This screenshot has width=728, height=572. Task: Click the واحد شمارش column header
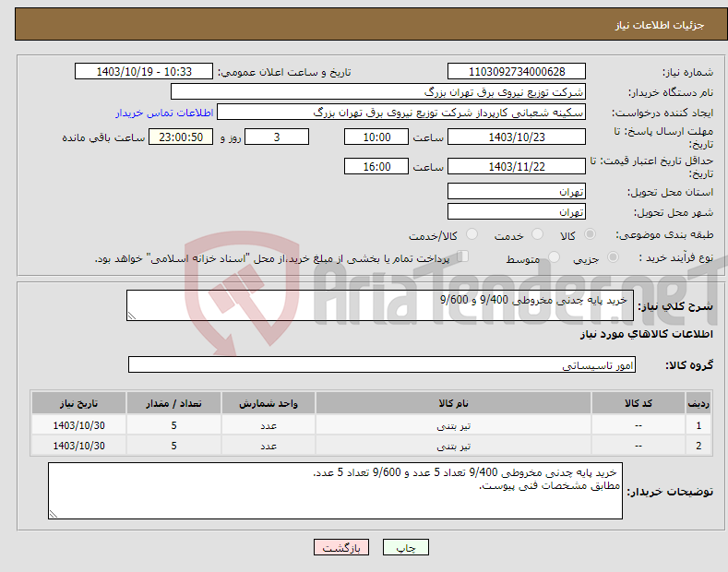(x=269, y=403)
